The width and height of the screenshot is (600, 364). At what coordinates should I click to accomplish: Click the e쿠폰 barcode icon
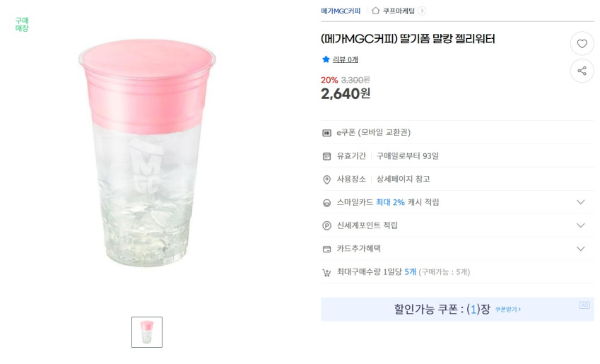tap(327, 133)
